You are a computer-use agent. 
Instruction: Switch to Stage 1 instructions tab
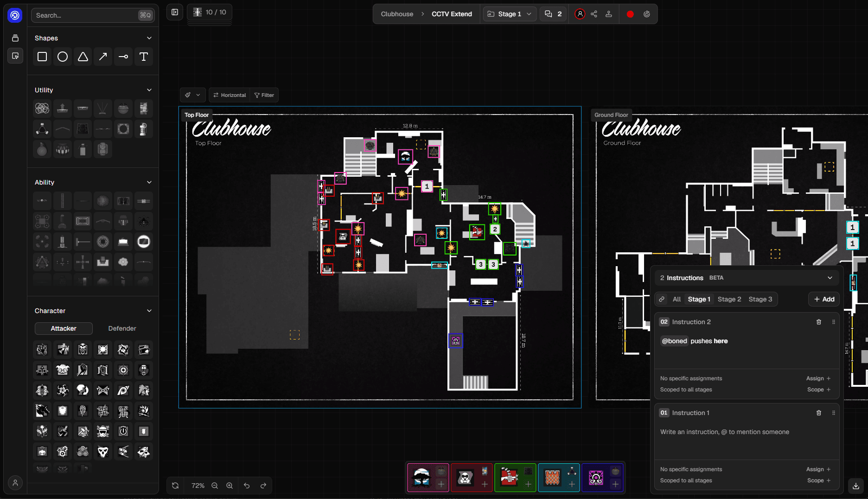(699, 299)
